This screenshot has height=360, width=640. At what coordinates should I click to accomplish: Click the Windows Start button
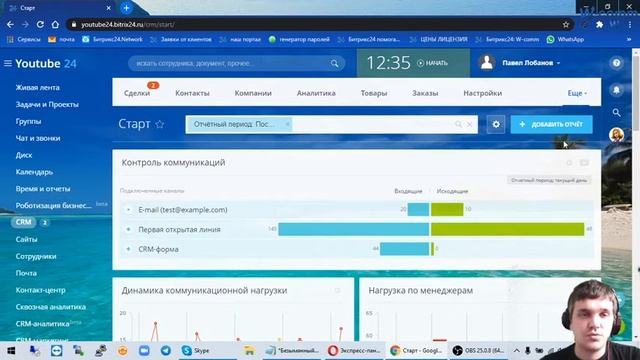[11, 351]
